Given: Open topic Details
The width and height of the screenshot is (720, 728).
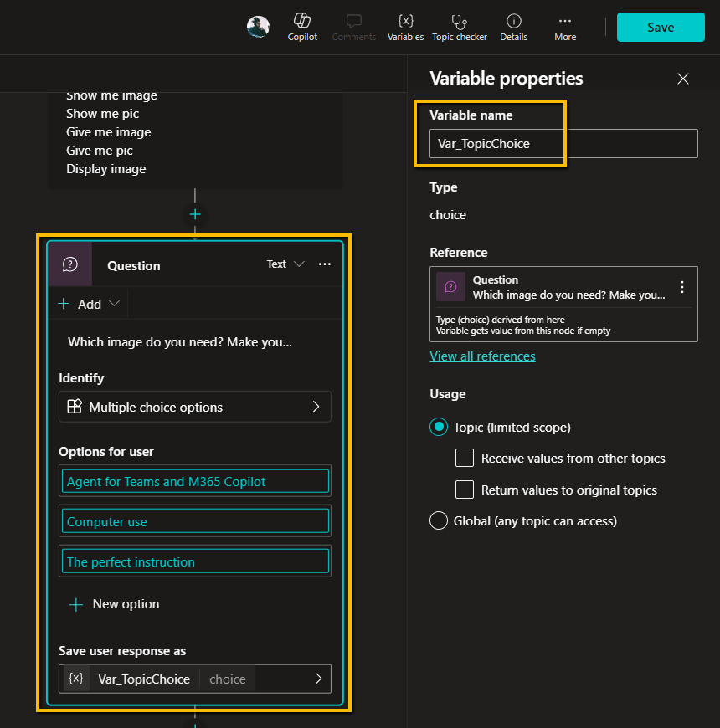Looking at the screenshot, I should click(513, 26).
